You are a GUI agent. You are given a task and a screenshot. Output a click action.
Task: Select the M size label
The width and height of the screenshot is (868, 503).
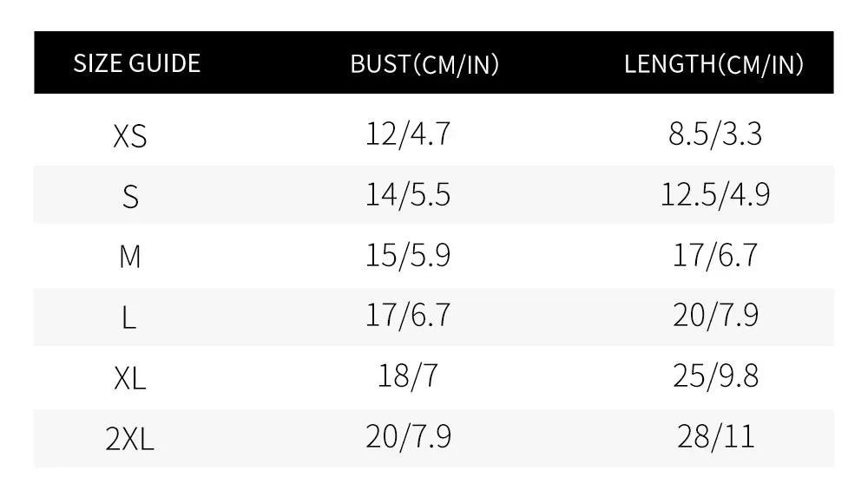tap(130, 257)
